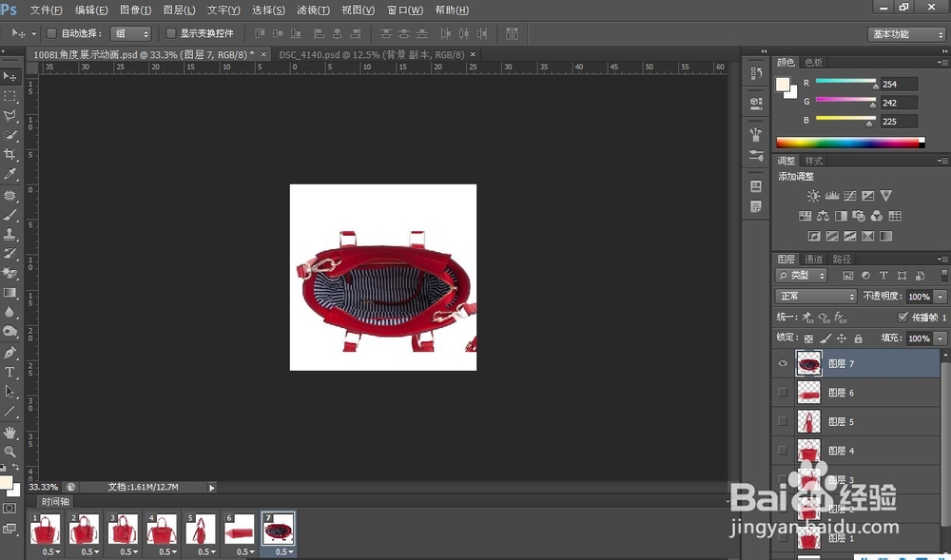Show layer 图层 4 visibility box
The image size is (951, 560).
pos(783,451)
